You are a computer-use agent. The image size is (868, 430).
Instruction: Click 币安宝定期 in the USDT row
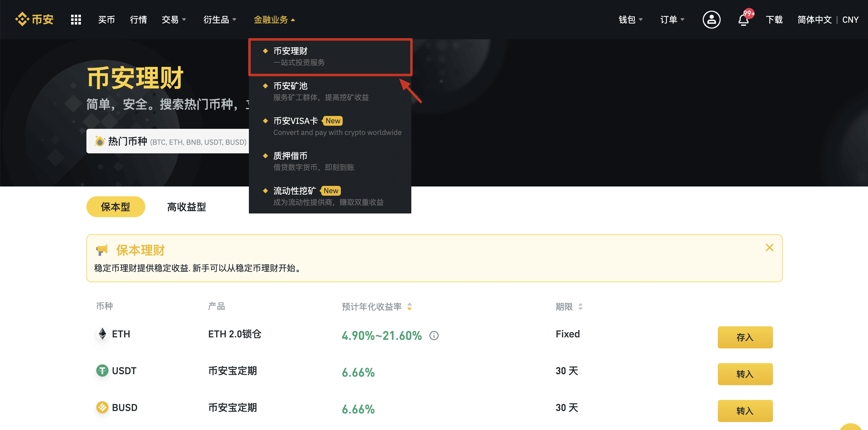(233, 370)
